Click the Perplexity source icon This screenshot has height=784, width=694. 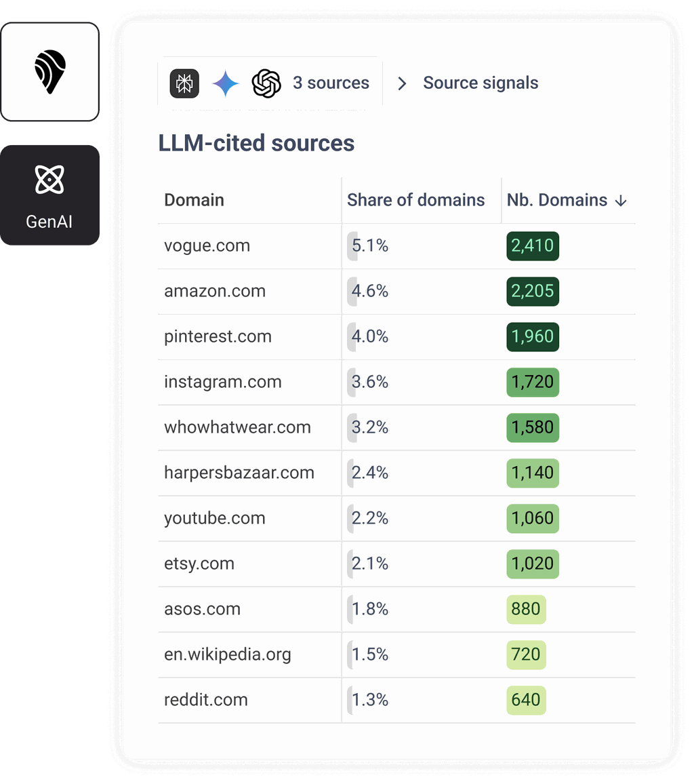pyautogui.click(x=184, y=83)
